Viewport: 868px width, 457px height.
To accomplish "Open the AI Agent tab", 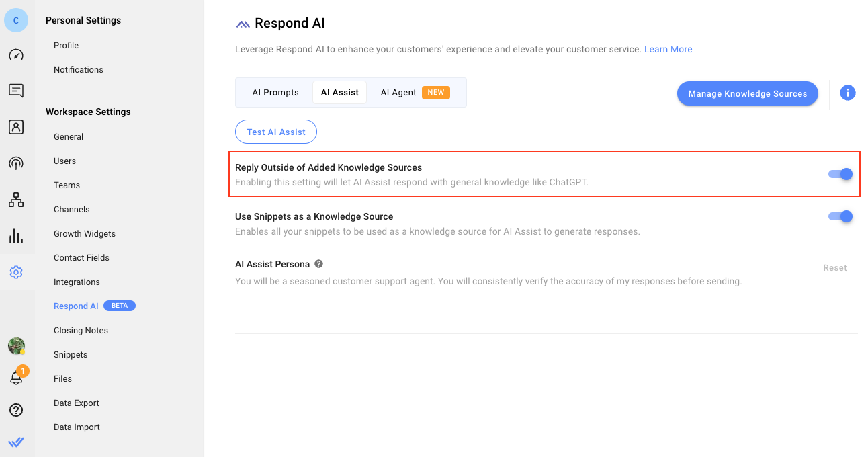I will [x=398, y=92].
